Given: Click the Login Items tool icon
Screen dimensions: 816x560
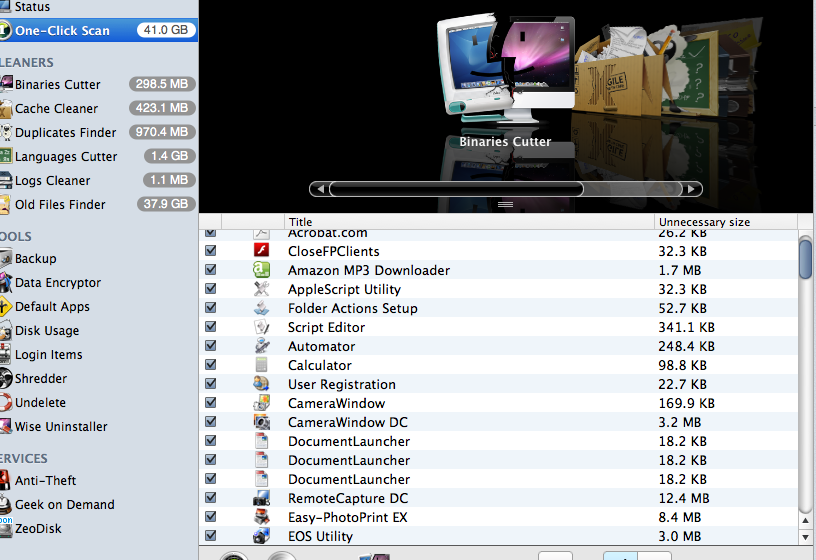Looking at the screenshot, I should click(x=5, y=354).
